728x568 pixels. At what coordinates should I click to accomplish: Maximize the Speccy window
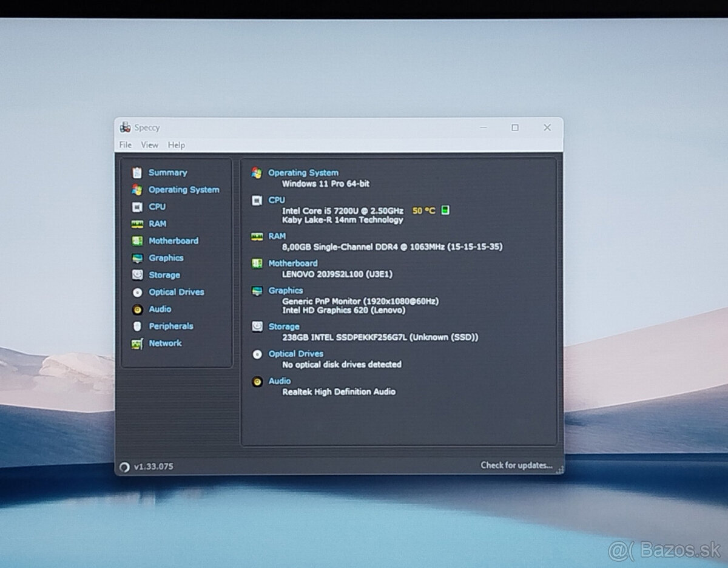[x=515, y=127]
